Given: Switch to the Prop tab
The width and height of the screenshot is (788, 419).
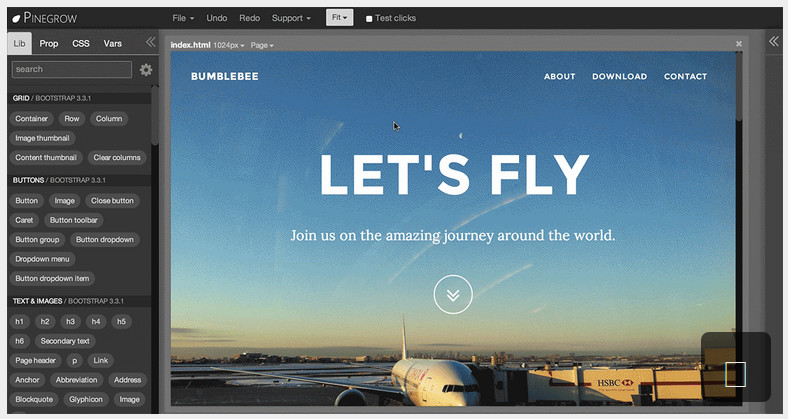Looking at the screenshot, I should coord(49,43).
